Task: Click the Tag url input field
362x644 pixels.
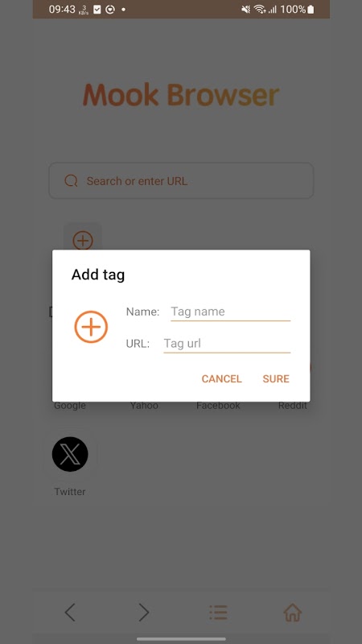Action: (x=227, y=344)
